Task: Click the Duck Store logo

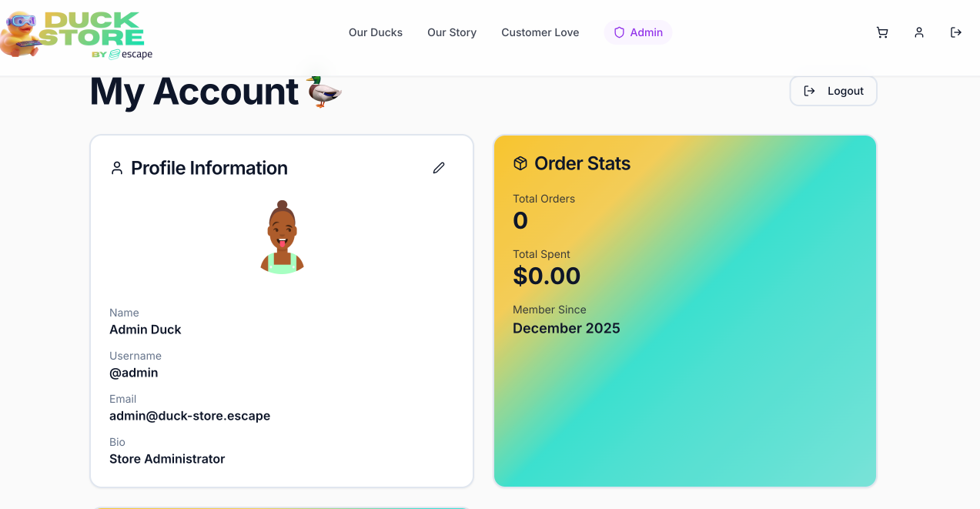Action: pyautogui.click(x=77, y=35)
